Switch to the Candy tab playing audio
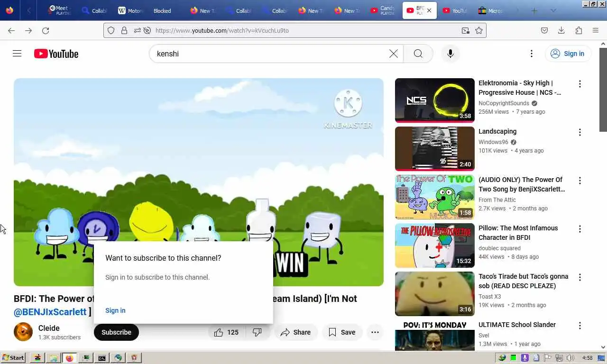607x364 pixels. point(382,10)
